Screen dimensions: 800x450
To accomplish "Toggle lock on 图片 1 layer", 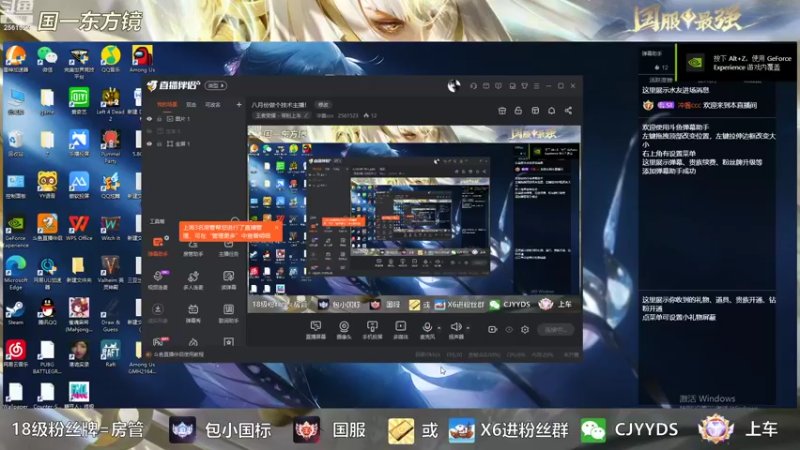I will pos(159,119).
